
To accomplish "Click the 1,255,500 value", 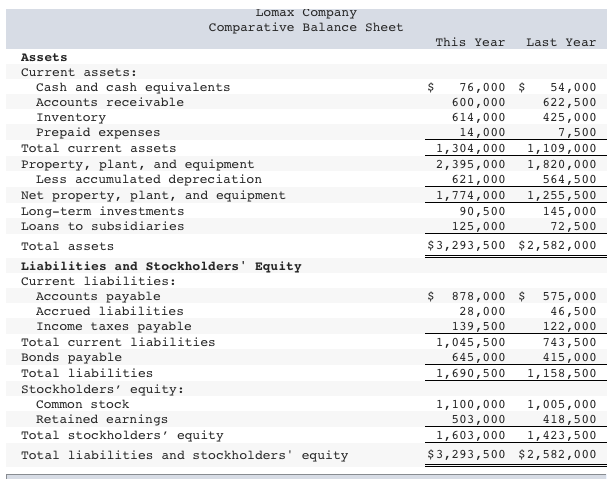I will [x=562, y=195].
